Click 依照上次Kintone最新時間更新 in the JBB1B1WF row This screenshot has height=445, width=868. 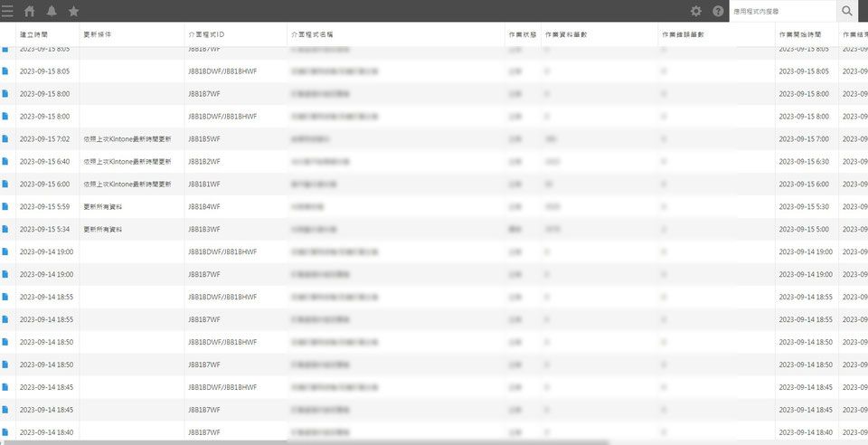tap(127, 184)
